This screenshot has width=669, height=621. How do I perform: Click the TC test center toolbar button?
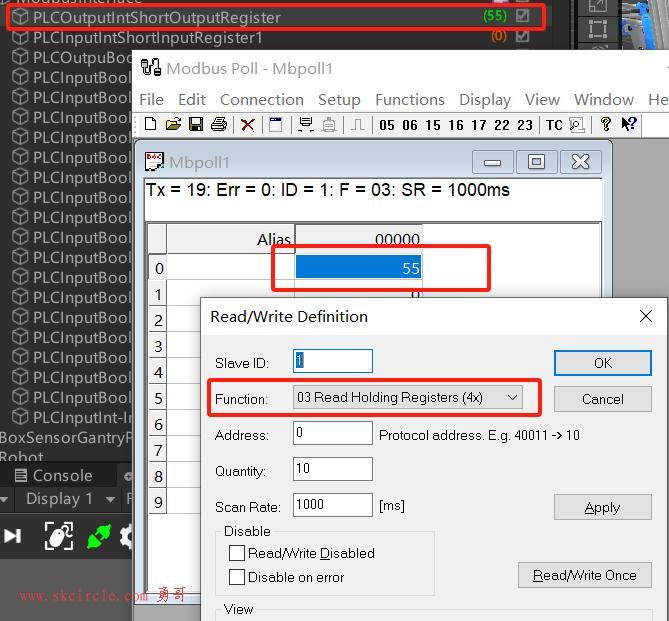tap(554, 125)
